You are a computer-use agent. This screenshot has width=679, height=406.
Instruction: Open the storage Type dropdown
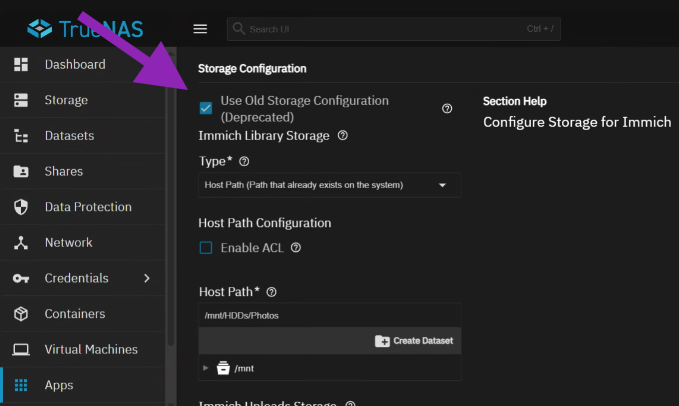tap(327, 185)
